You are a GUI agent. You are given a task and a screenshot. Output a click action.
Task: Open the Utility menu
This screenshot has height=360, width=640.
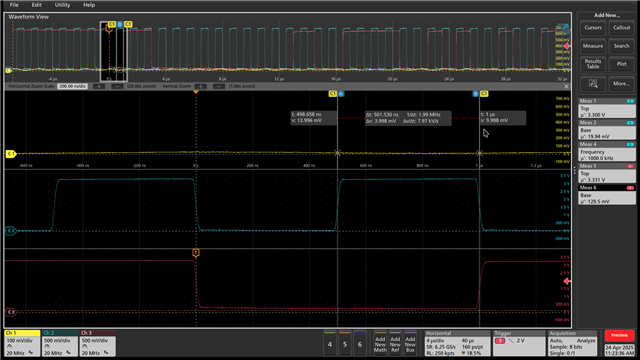[x=62, y=5]
